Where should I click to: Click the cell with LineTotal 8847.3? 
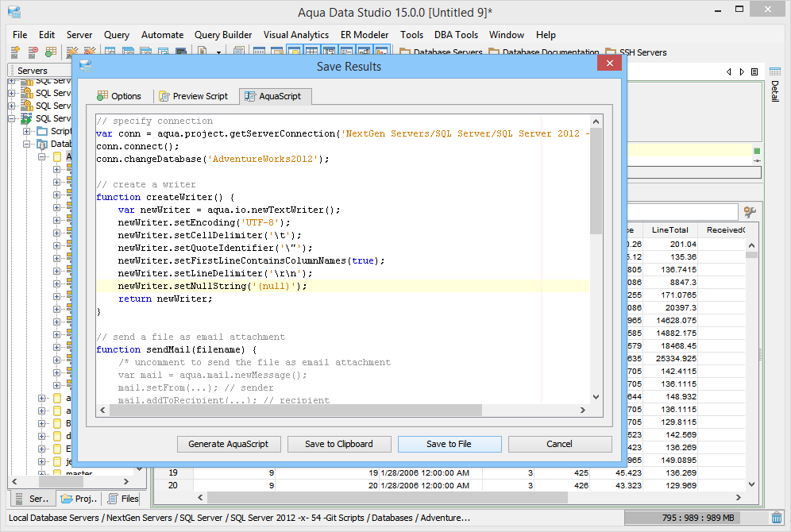pos(670,283)
